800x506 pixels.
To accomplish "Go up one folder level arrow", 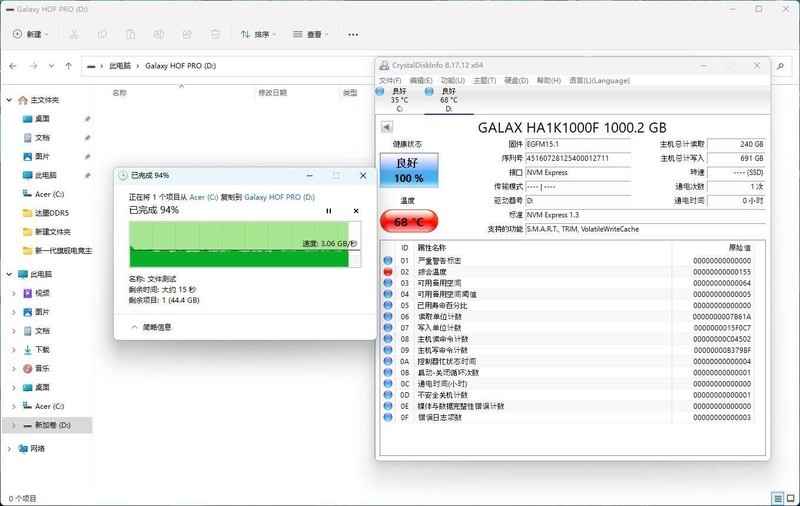I will [x=68, y=66].
